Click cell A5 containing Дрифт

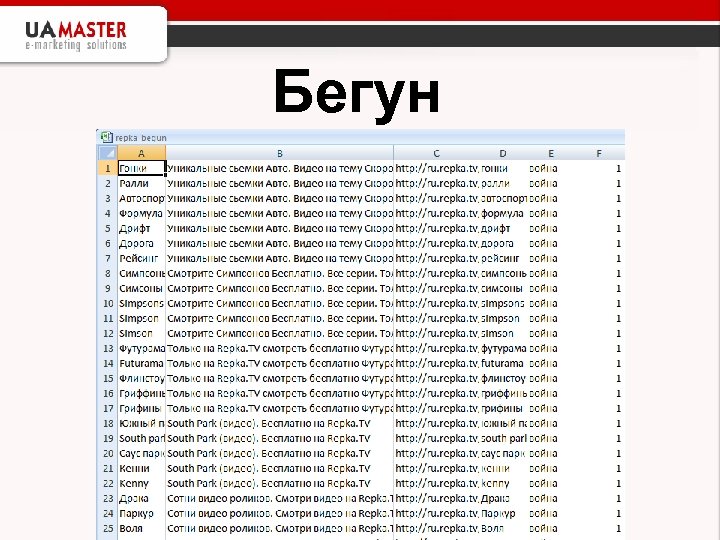(x=141, y=228)
